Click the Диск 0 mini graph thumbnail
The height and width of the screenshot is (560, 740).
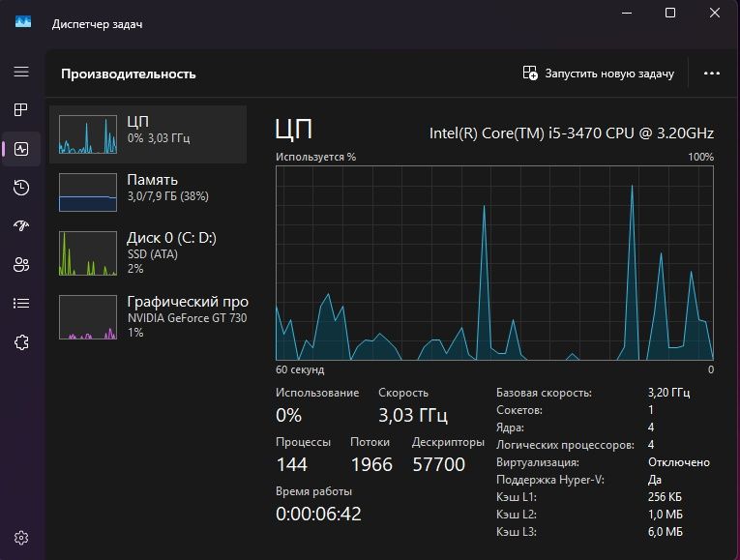tap(88, 253)
